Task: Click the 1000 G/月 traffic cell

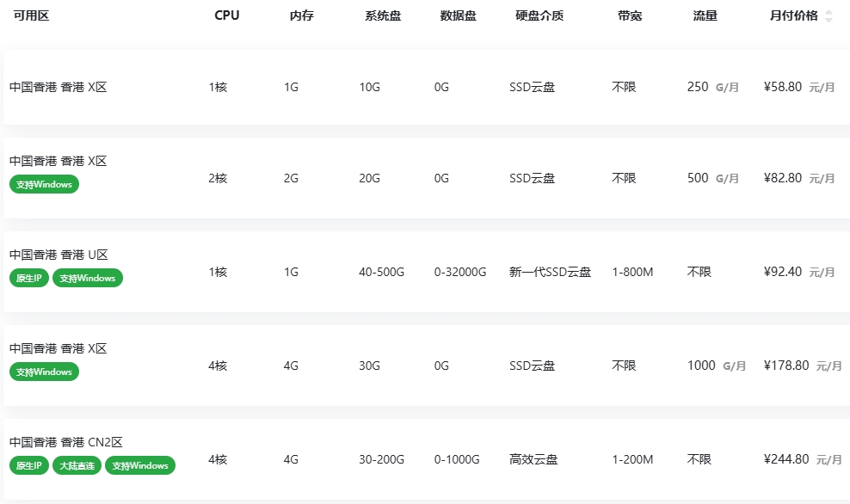Action: (716, 366)
